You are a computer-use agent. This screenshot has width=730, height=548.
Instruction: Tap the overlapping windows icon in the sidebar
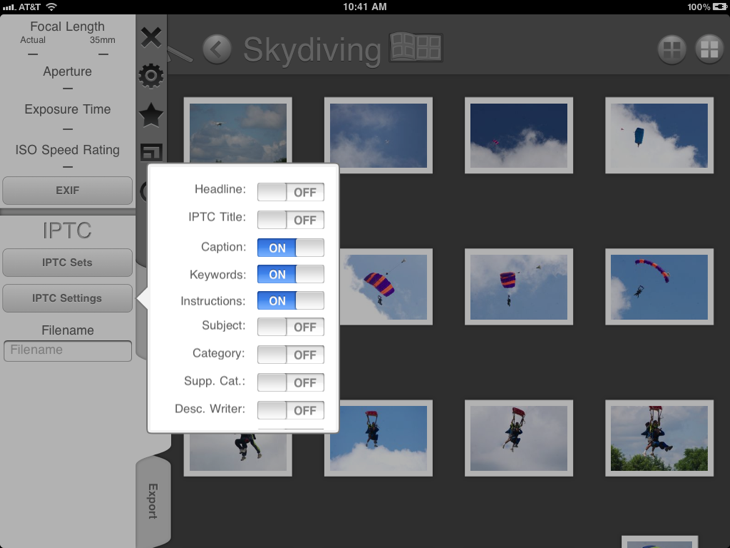pyautogui.click(x=151, y=153)
